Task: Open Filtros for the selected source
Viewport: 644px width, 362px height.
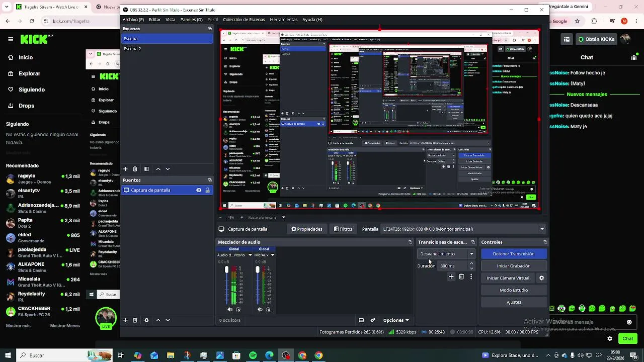Action: click(x=343, y=229)
